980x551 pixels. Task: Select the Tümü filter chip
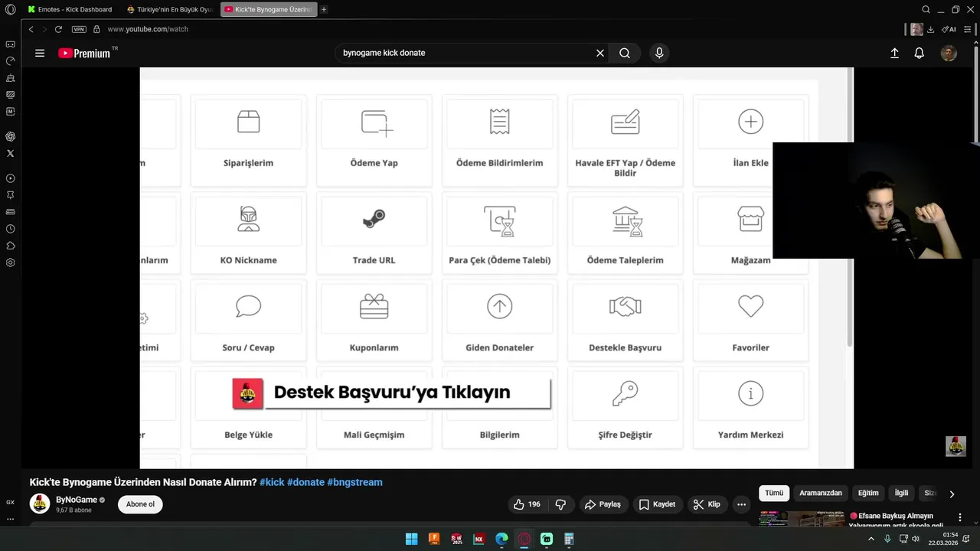(x=774, y=493)
